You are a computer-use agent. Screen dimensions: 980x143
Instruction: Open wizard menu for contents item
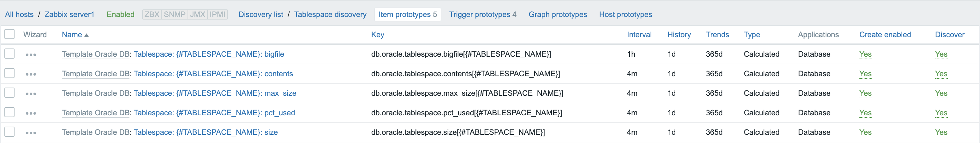tap(31, 74)
